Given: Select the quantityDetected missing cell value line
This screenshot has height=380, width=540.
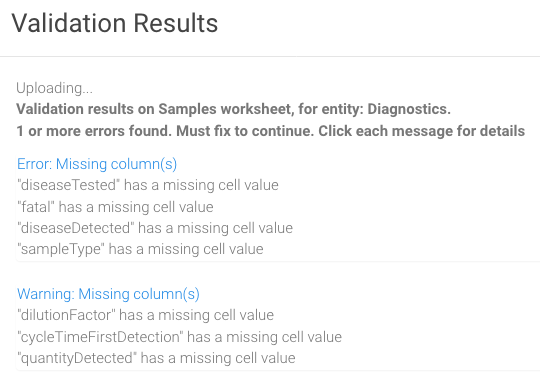Looking at the screenshot, I should pyautogui.click(x=156, y=358).
